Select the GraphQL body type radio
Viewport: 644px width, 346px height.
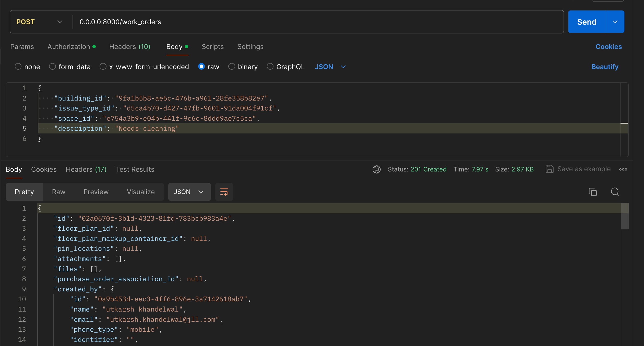[270, 67]
